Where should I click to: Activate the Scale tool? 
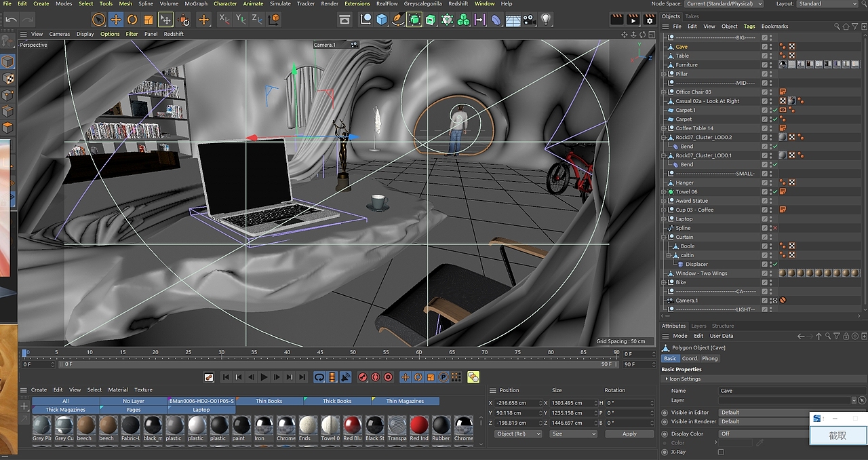click(x=149, y=20)
